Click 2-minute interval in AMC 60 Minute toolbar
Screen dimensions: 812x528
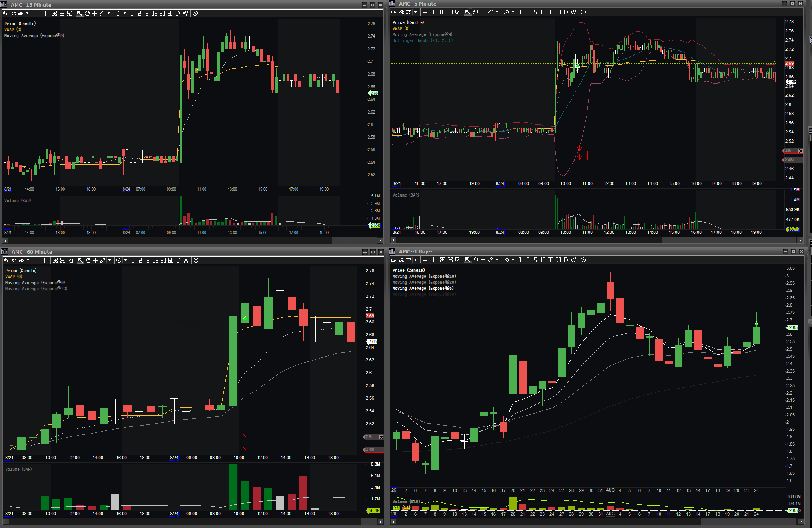[x=140, y=260]
